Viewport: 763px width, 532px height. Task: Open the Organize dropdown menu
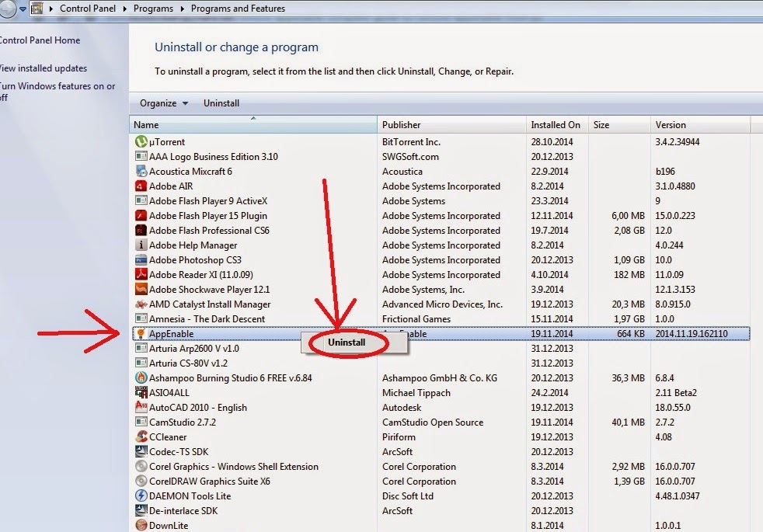[x=163, y=103]
